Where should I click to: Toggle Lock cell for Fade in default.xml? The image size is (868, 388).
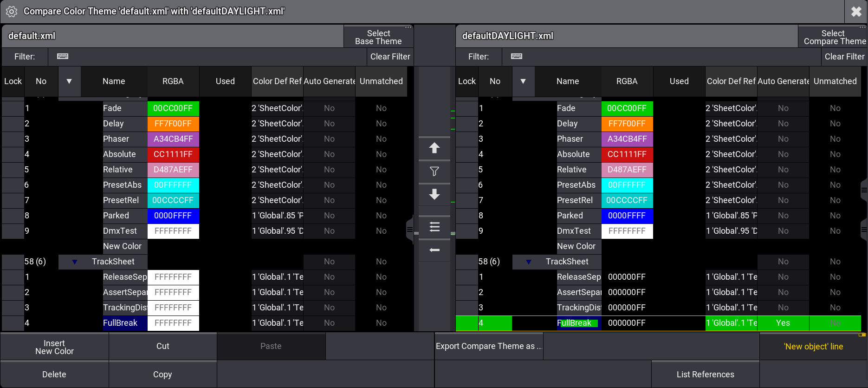coord(13,108)
